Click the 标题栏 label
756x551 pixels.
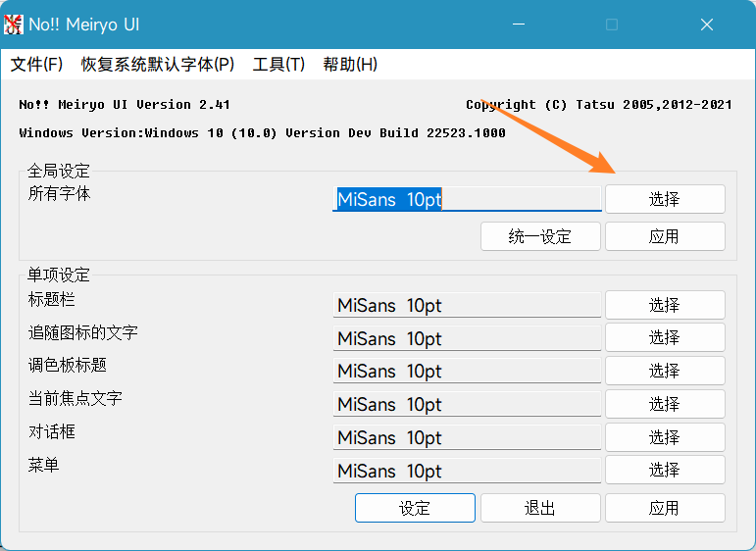tap(52, 299)
